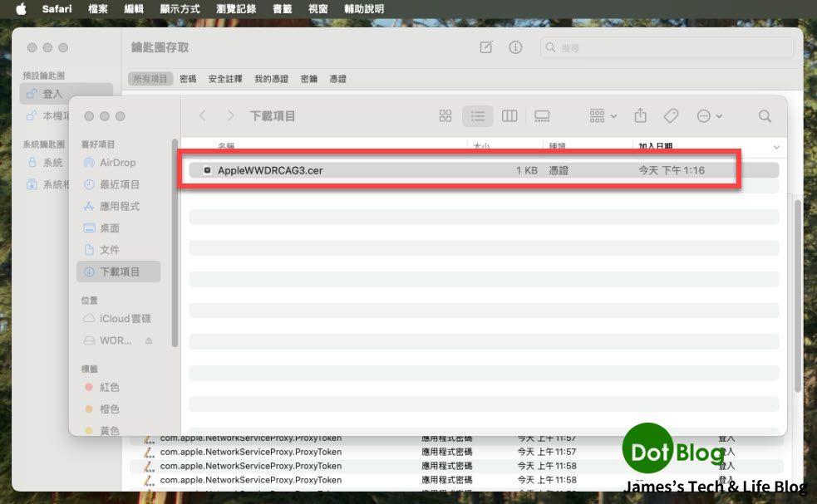Switch Finder to icon grid view
The image size is (817, 504).
[445, 116]
